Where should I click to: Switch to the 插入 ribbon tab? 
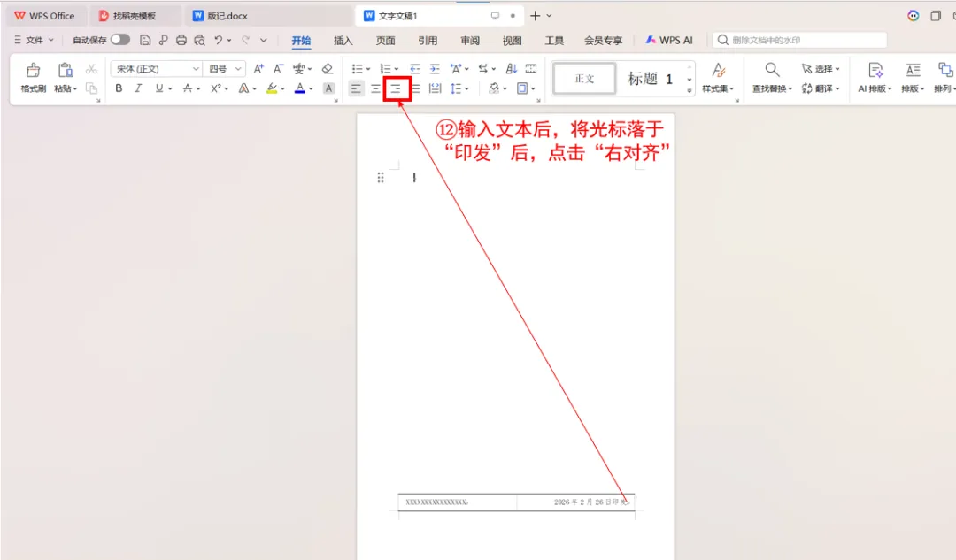pos(343,41)
